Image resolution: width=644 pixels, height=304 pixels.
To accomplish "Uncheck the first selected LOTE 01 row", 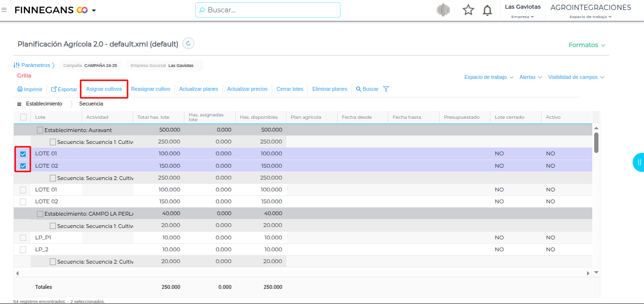I will [x=23, y=154].
